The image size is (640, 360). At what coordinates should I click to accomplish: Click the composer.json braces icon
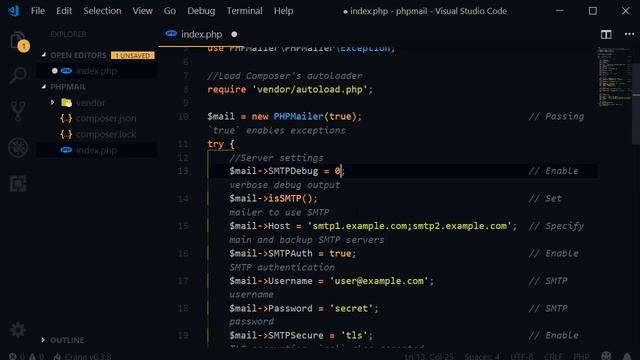[66, 118]
